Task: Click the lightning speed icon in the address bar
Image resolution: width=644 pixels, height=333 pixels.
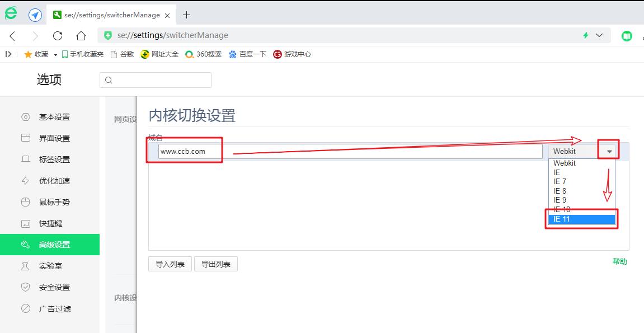Action: pyautogui.click(x=585, y=35)
